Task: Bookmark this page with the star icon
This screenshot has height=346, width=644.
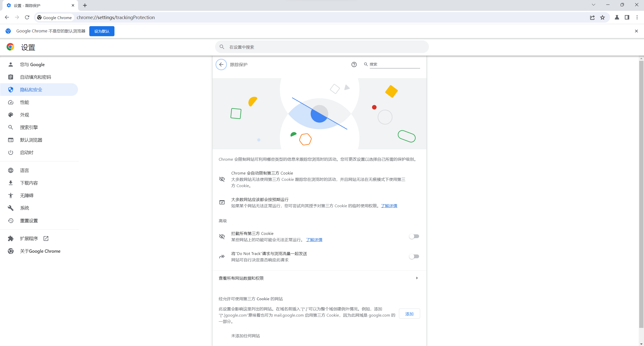Action: point(602,18)
